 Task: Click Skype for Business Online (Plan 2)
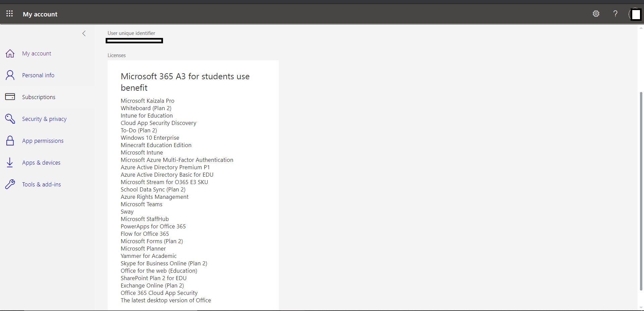pos(164,263)
